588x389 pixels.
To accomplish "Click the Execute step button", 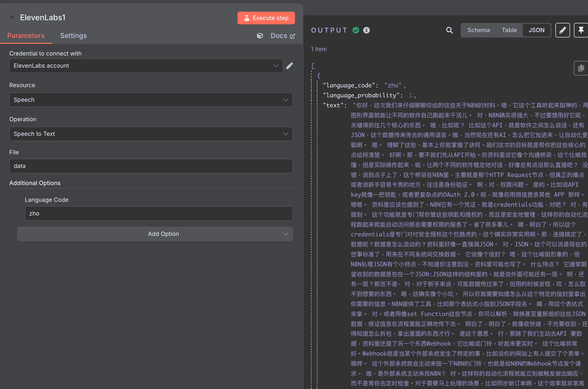I will [266, 18].
